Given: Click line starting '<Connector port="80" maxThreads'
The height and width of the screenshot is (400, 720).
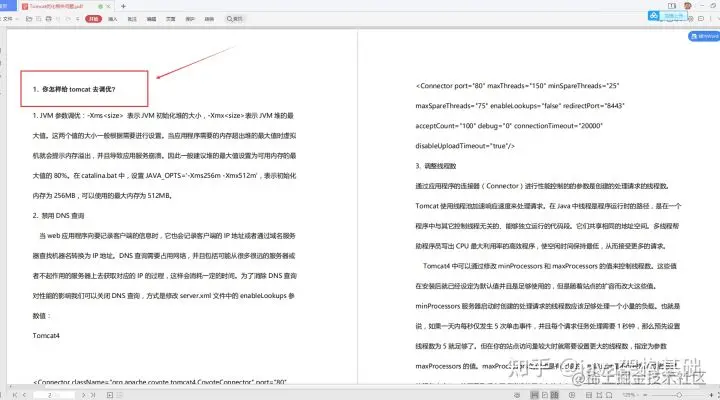Looking at the screenshot, I should pos(517,86).
